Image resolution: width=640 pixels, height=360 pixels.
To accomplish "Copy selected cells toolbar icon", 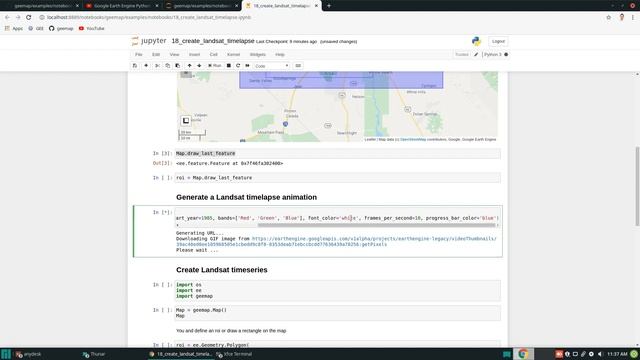I will coord(167,66).
